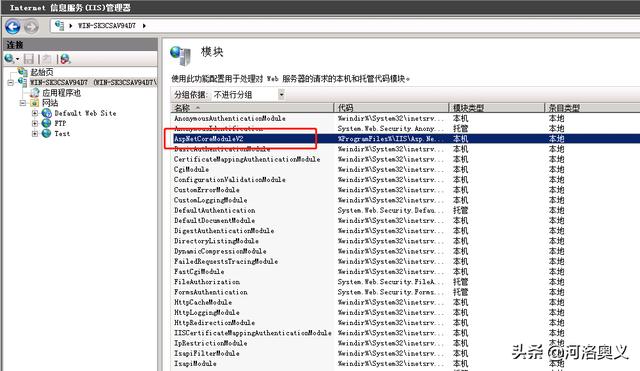Screen dimensions: 640x371
Task: Click the FTP site globe icon
Action: (x=47, y=123)
